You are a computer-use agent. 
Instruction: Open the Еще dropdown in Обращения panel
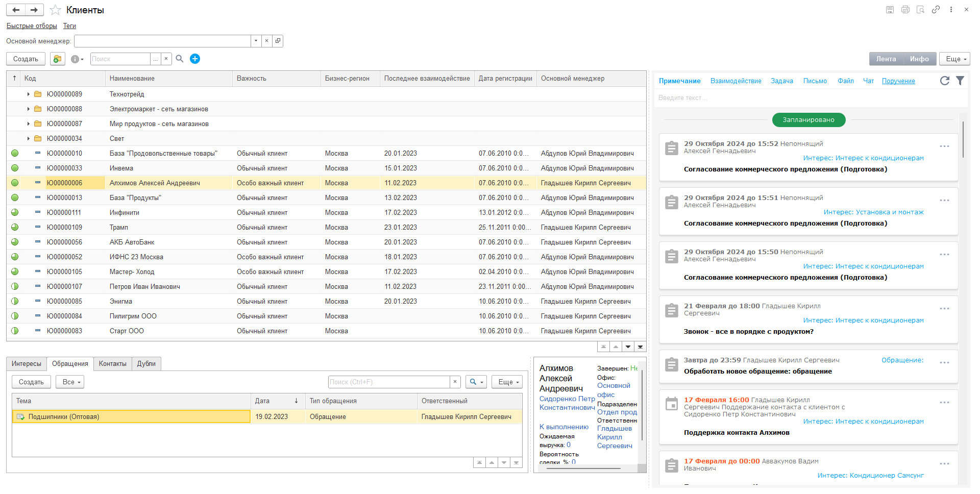[507, 382]
